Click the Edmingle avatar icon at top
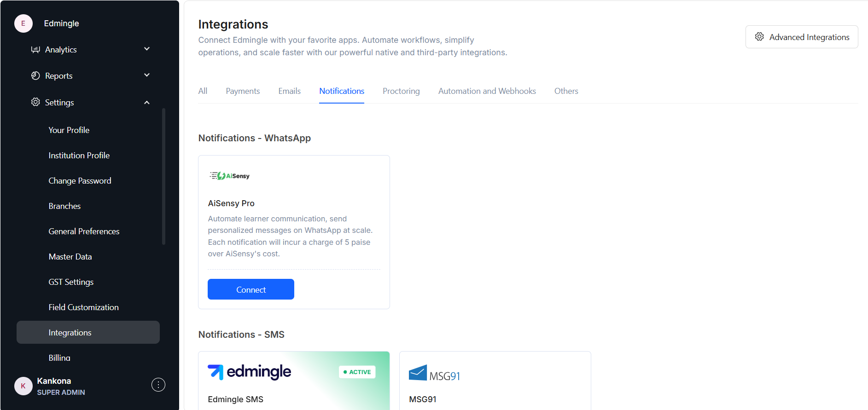The width and height of the screenshot is (868, 410). point(23,23)
